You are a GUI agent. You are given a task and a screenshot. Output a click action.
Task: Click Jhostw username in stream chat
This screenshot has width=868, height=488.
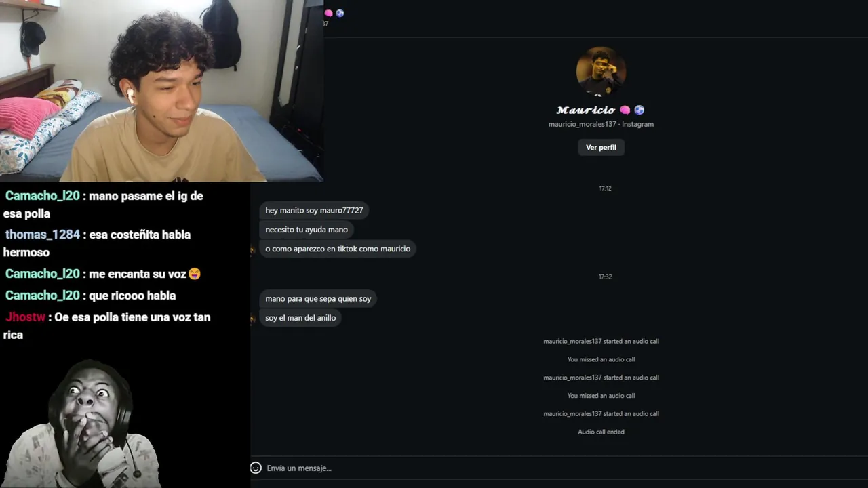(26, 317)
